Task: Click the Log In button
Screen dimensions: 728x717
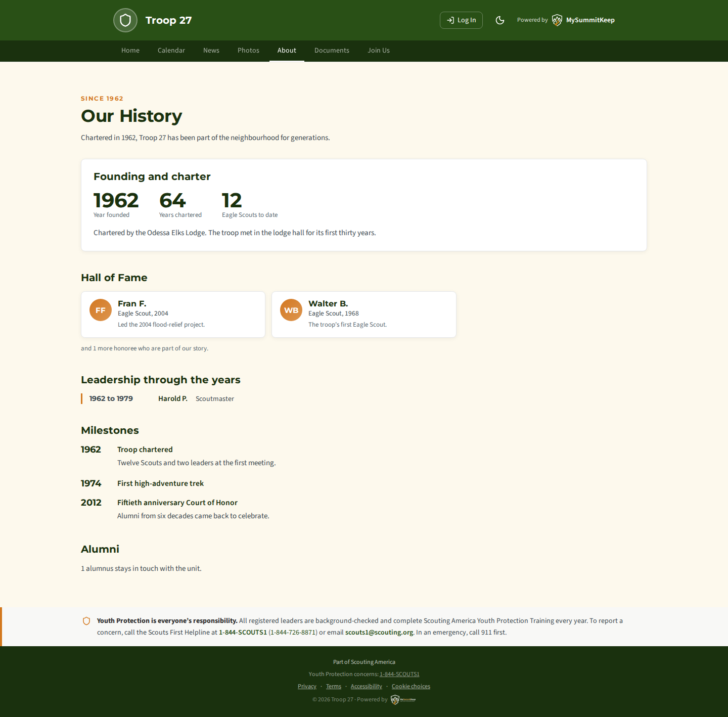Action: [x=461, y=20]
